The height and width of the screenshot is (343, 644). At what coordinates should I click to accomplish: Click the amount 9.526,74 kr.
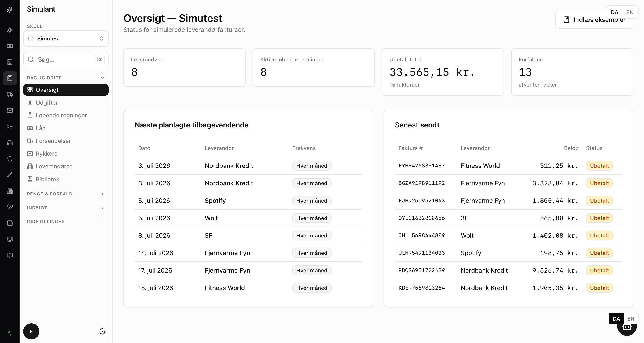(555, 270)
